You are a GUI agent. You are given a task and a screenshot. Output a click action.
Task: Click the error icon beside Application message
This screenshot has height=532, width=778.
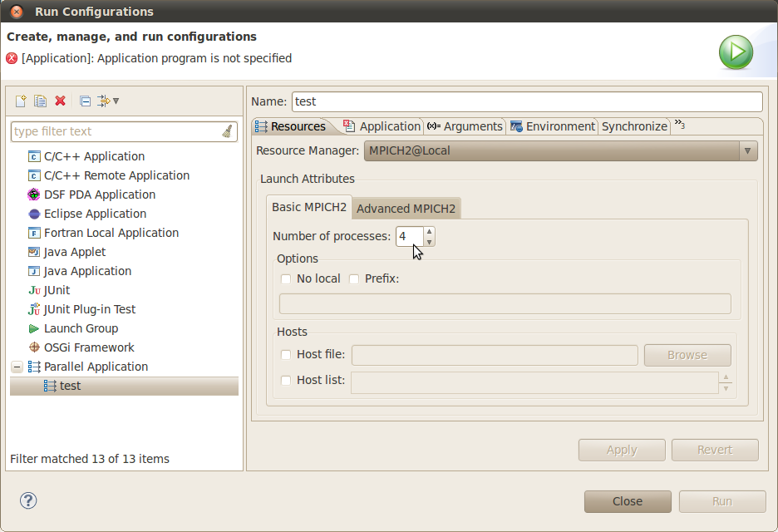(x=12, y=58)
